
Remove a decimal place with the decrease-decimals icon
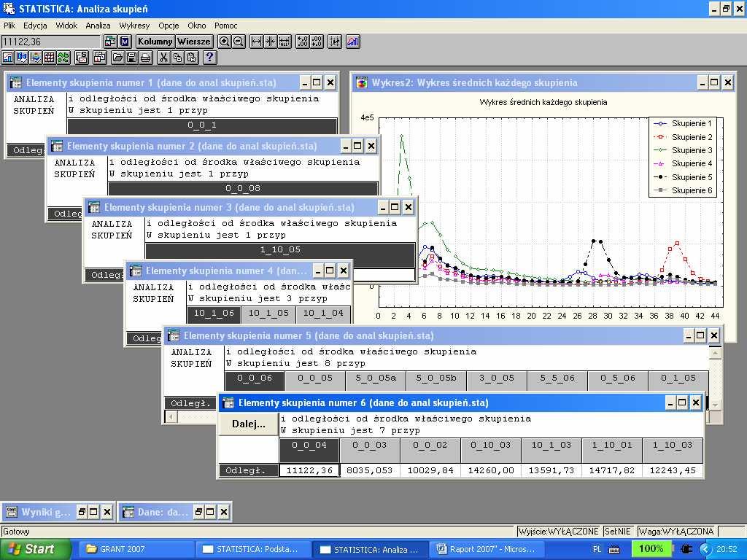(x=317, y=42)
